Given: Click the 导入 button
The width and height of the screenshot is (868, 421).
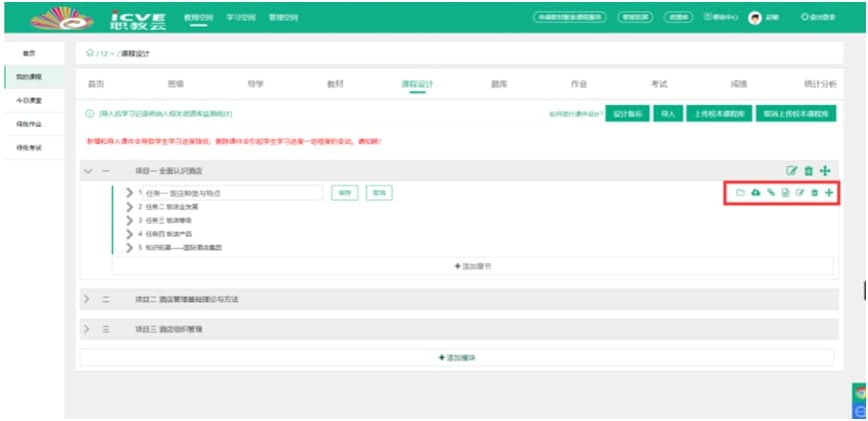Looking at the screenshot, I should click(x=668, y=113).
